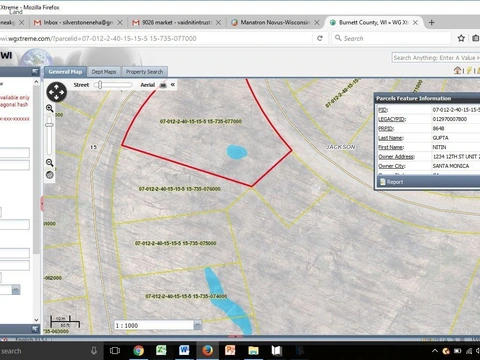Image resolution: width=480 pixels, height=360 pixels.
Task: Select the Burnett County, WI browser tab
Action: pyautogui.click(x=373, y=22)
